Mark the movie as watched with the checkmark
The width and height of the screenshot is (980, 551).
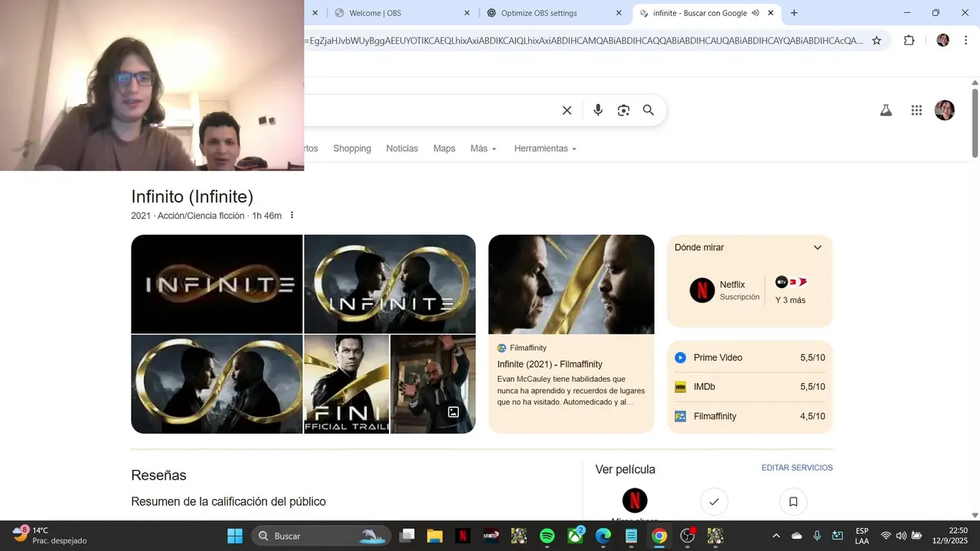[x=714, y=501]
